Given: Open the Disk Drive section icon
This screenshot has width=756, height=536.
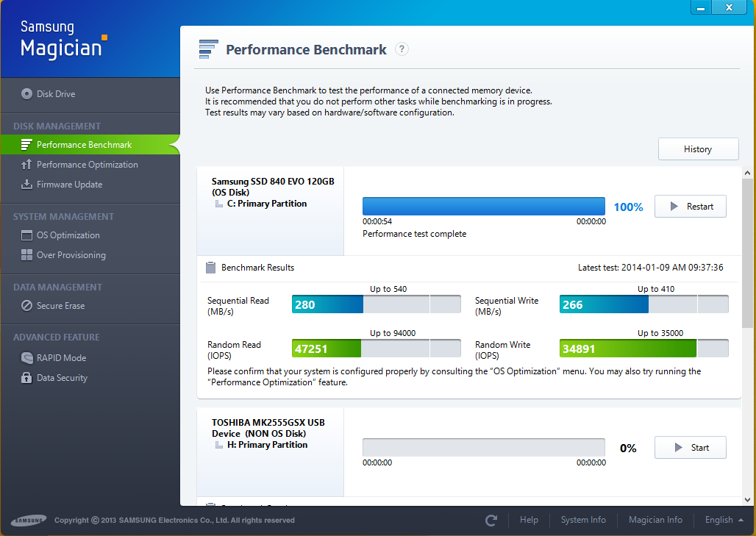Looking at the screenshot, I should [26, 94].
